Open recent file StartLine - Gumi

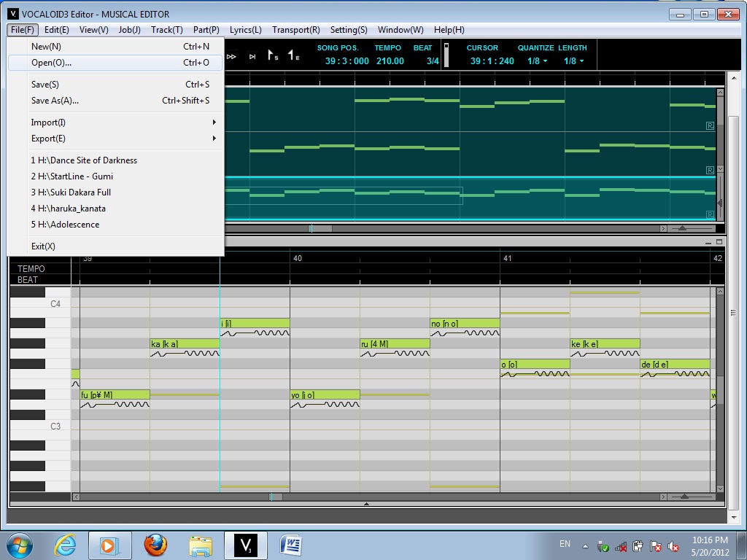tap(115, 176)
